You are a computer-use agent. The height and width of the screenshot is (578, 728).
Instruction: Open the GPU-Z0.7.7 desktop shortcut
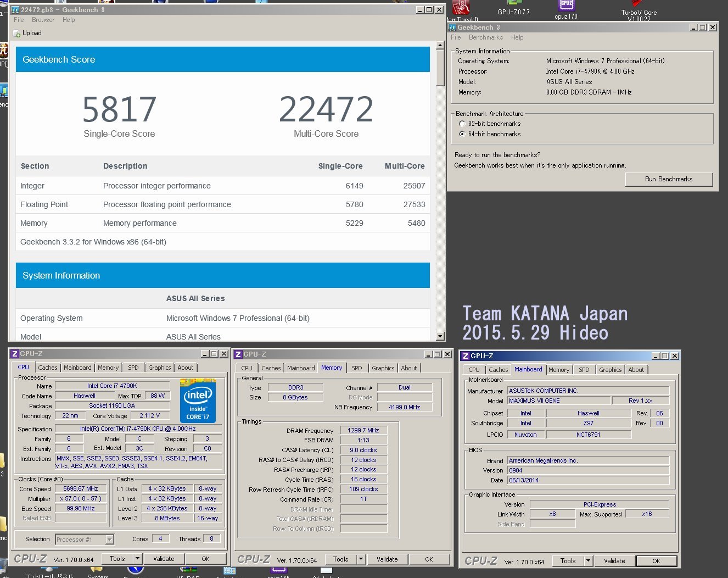coord(513,8)
